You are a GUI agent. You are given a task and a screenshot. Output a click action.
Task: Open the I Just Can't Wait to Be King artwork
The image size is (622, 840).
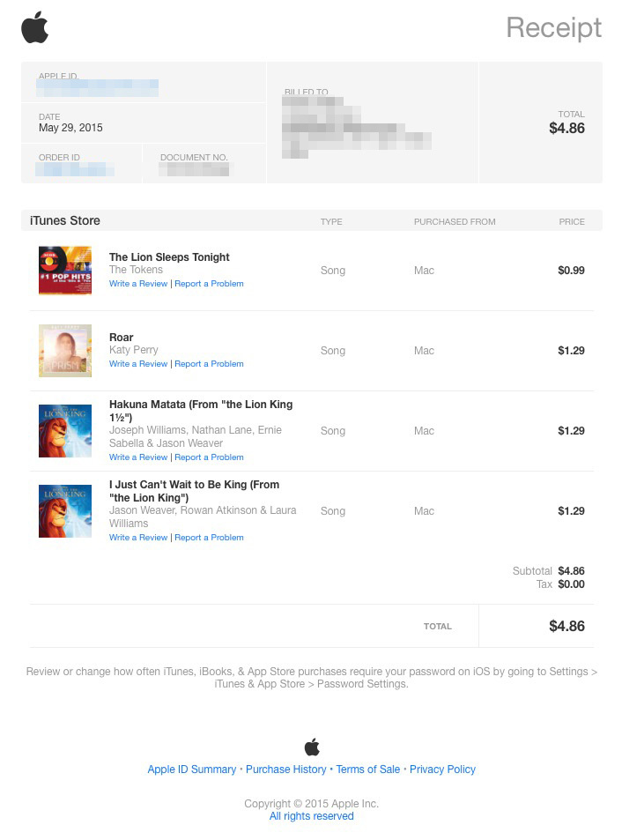[64, 510]
